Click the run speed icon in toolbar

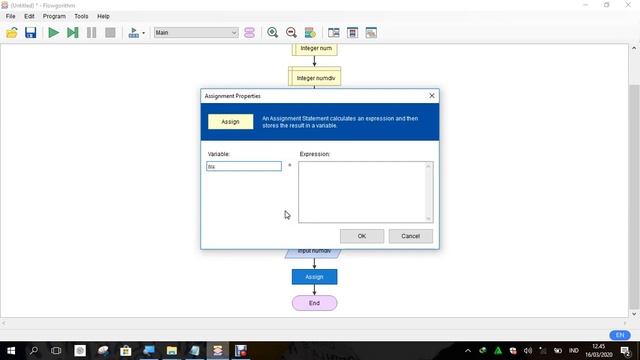133,33
